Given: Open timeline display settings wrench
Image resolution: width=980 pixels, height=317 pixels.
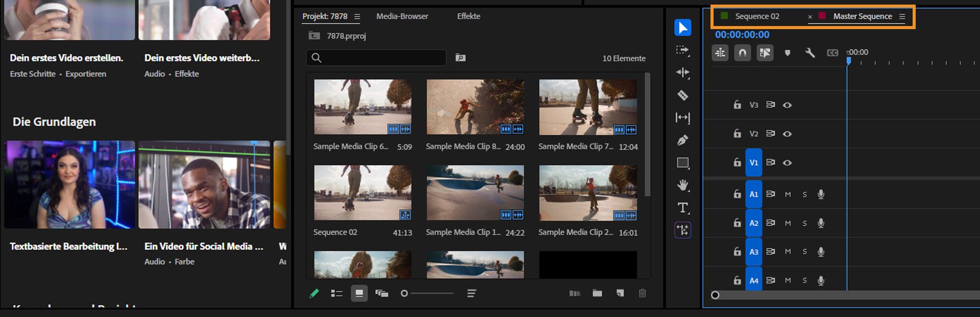Looking at the screenshot, I should point(810,53).
